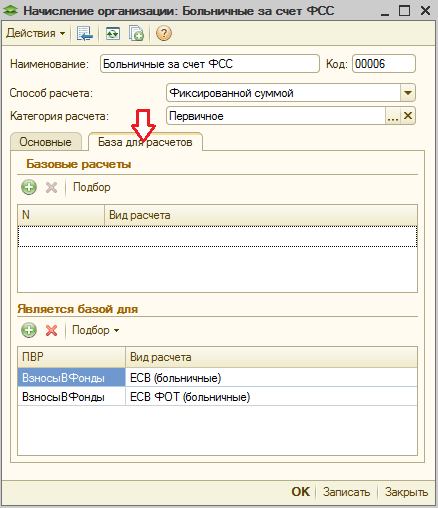Image resolution: width=438 pixels, height=508 pixels.
Task: Click the help question mark icon
Action: (164, 34)
